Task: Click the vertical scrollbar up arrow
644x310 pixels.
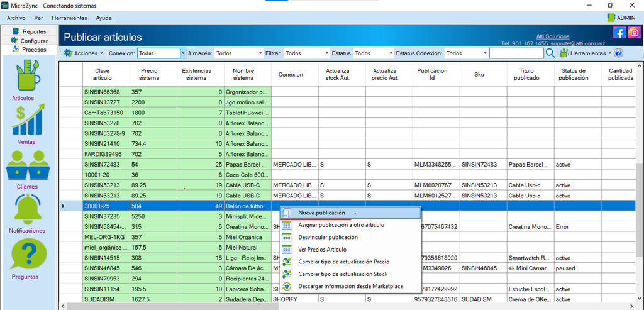Action: click(x=640, y=66)
